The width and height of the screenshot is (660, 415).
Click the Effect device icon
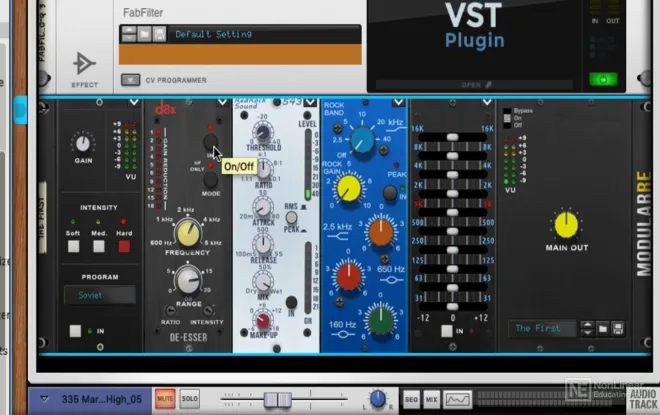pyautogui.click(x=84, y=64)
